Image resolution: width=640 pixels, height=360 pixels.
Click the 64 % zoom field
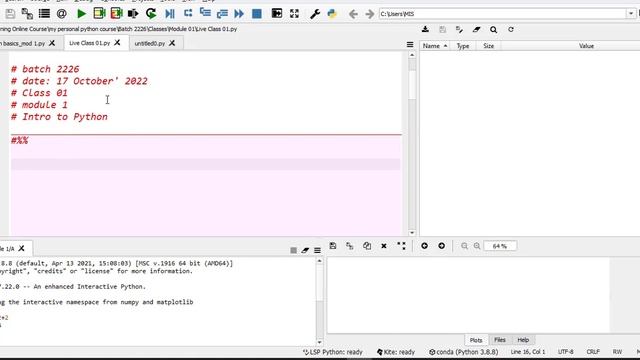(x=500, y=246)
